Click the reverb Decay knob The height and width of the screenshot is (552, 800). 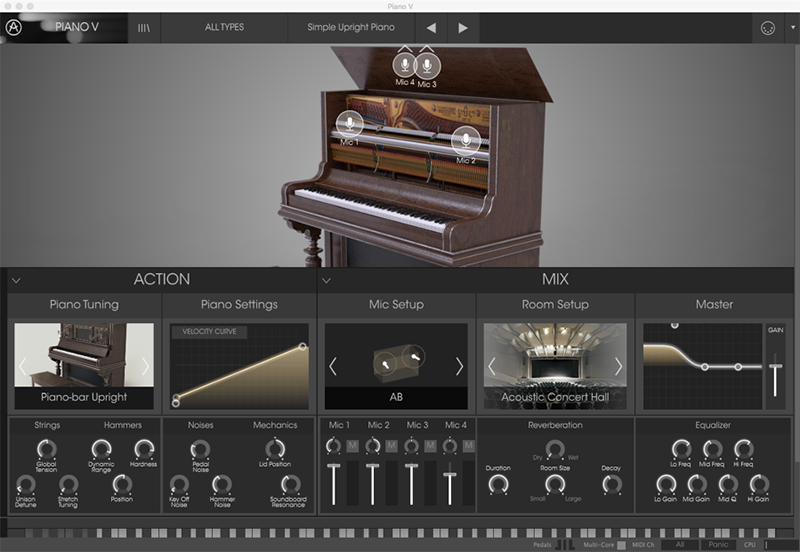[x=612, y=484]
